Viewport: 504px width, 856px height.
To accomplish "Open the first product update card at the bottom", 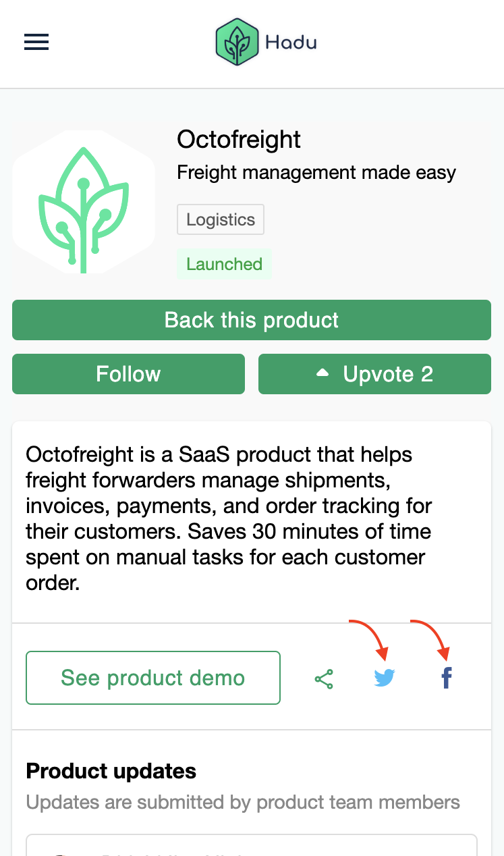I will [x=251, y=845].
